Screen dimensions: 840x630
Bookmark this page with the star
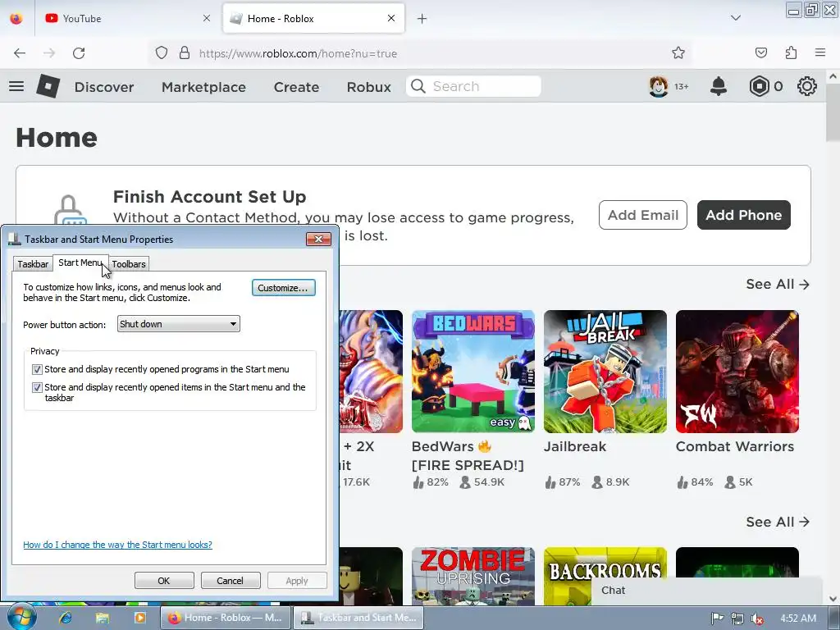point(678,53)
